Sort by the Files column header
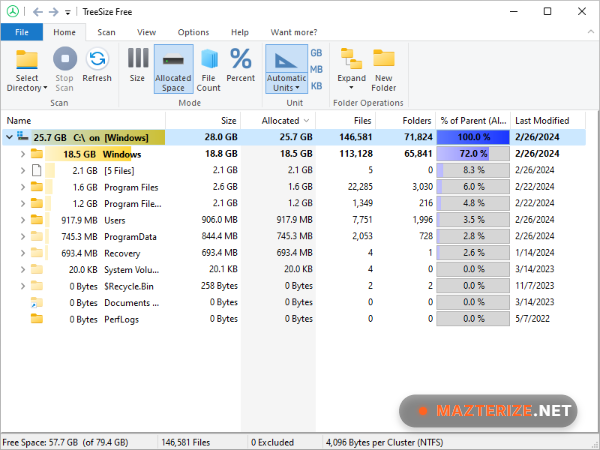This screenshot has width=600, height=450. coord(346,121)
